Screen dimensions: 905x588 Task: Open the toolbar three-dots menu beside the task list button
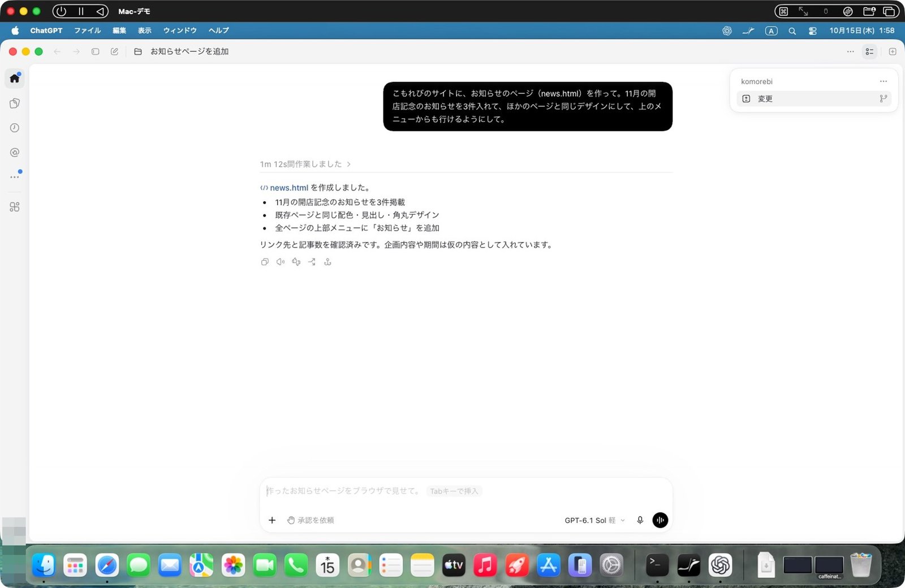pyautogui.click(x=850, y=51)
